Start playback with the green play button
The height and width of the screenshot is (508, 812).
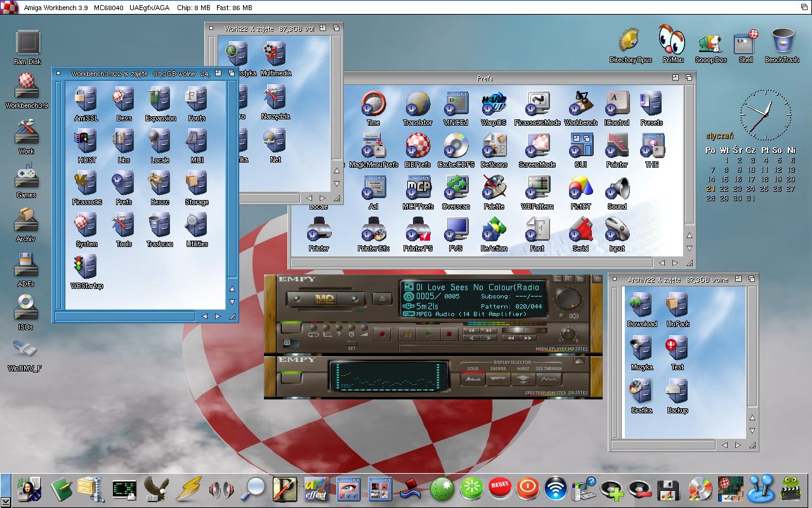[x=428, y=334]
